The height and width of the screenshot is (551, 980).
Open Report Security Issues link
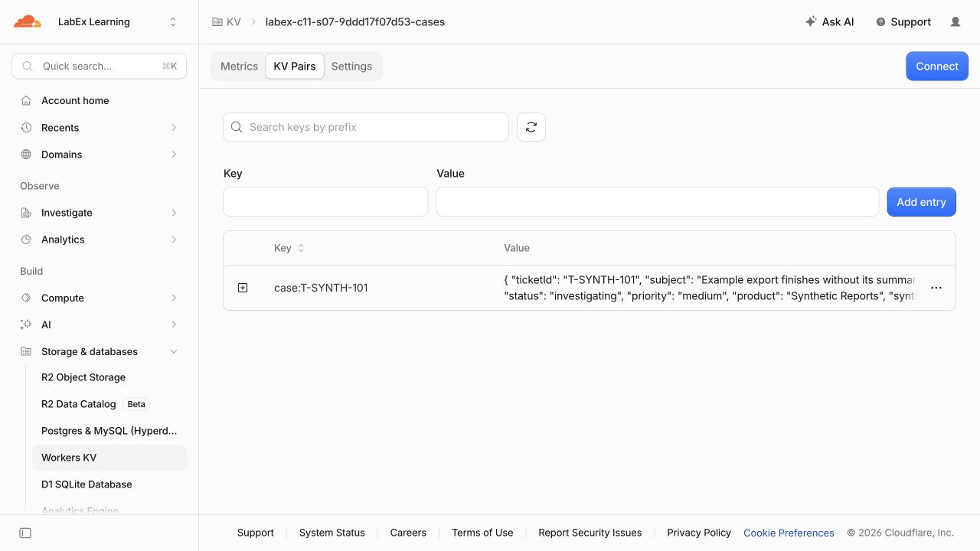coord(590,533)
